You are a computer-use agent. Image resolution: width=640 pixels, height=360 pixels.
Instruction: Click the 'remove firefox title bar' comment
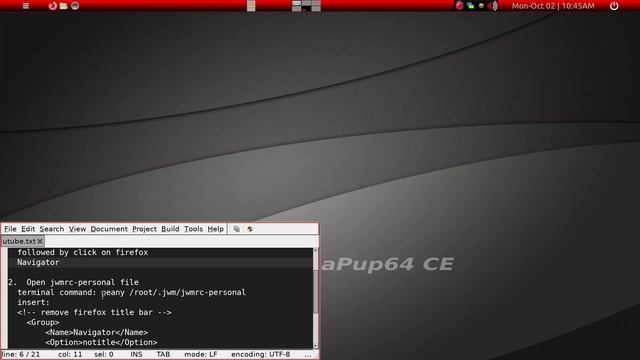coord(94,312)
